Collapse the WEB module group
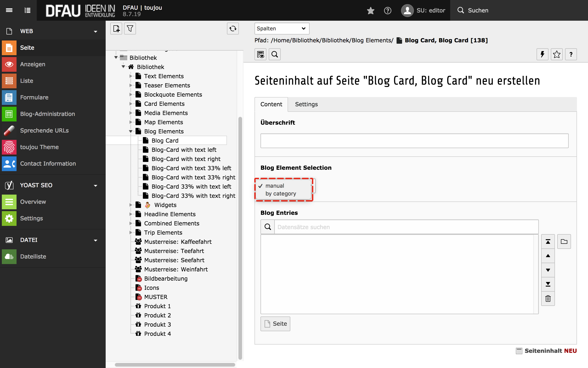 [x=96, y=32]
